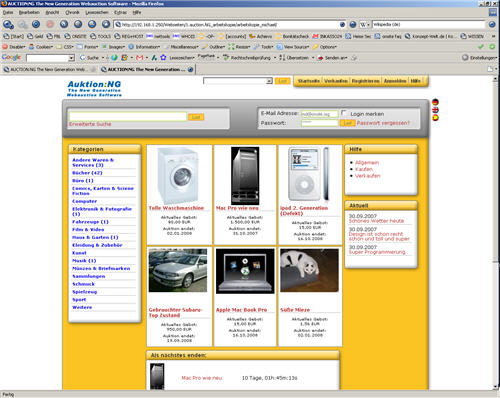500x398 pixels.
Task: Click the Los button next to site search field
Action: click(196, 117)
